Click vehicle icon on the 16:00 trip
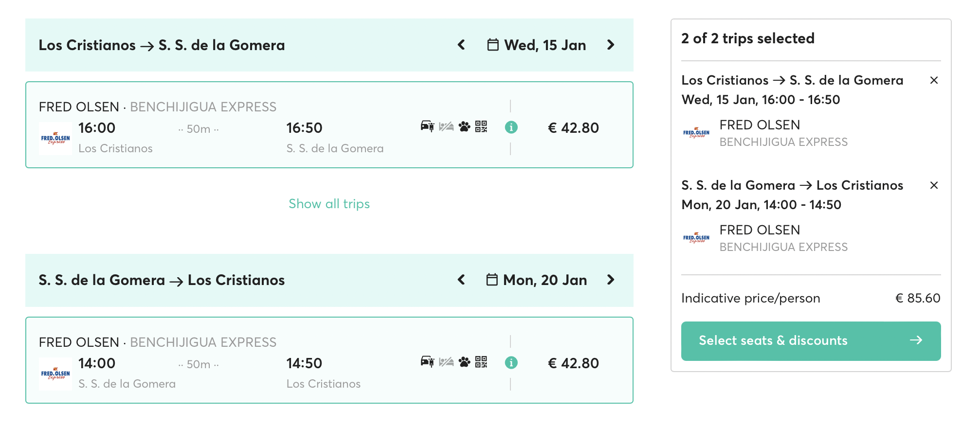 click(427, 126)
